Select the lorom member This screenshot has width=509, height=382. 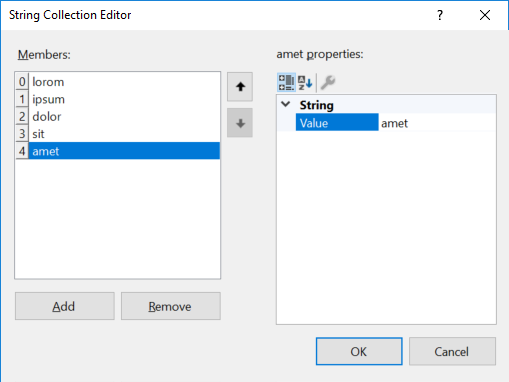pos(124,82)
